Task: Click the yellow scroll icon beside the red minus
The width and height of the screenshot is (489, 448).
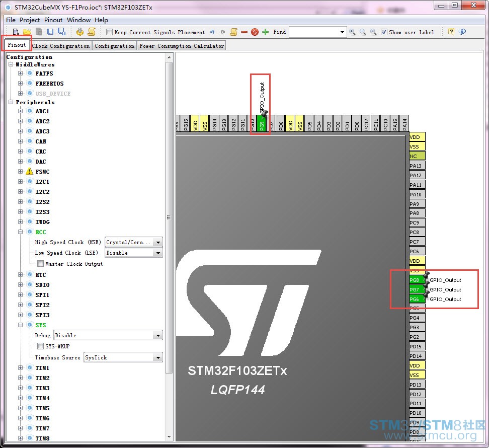Action: (x=233, y=32)
